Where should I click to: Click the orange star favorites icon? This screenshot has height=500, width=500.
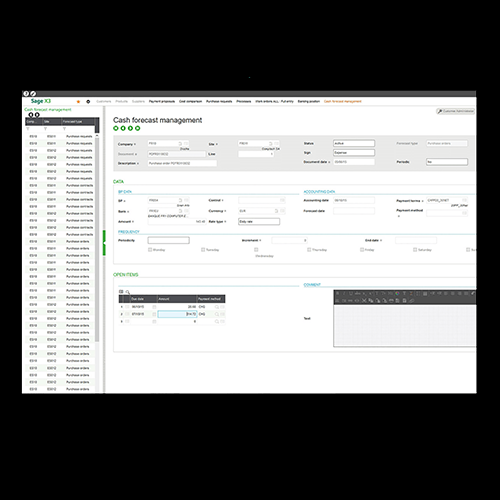(78, 102)
